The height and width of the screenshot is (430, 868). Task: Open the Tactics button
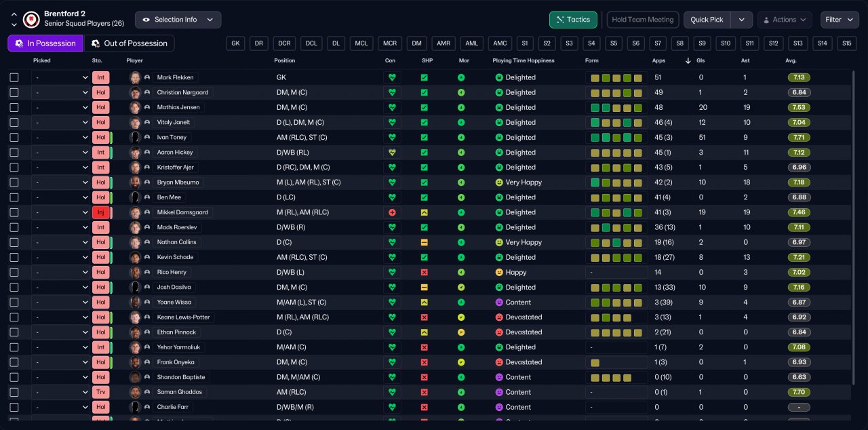pos(573,20)
